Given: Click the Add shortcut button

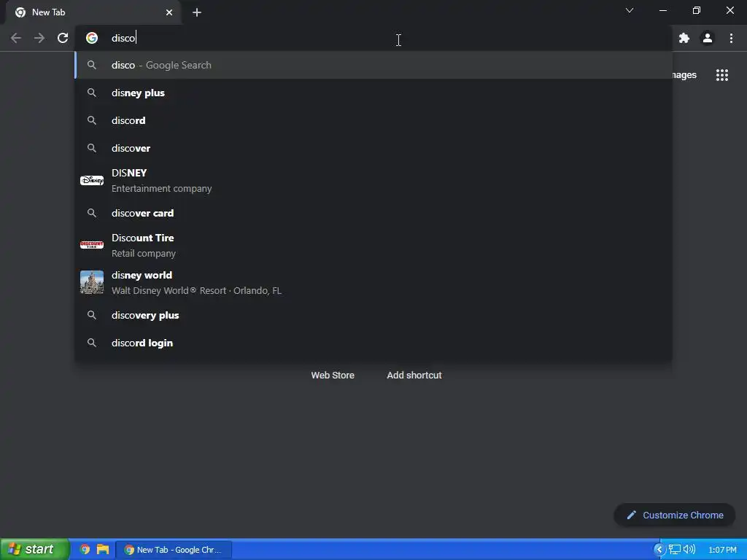Looking at the screenshot, I should [414, 376].
